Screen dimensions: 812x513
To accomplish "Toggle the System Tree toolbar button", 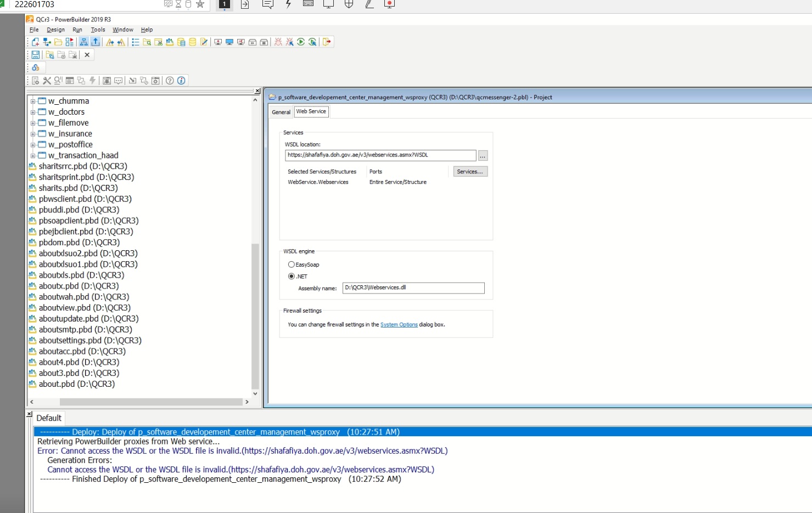I will click(x=83, y=42).
